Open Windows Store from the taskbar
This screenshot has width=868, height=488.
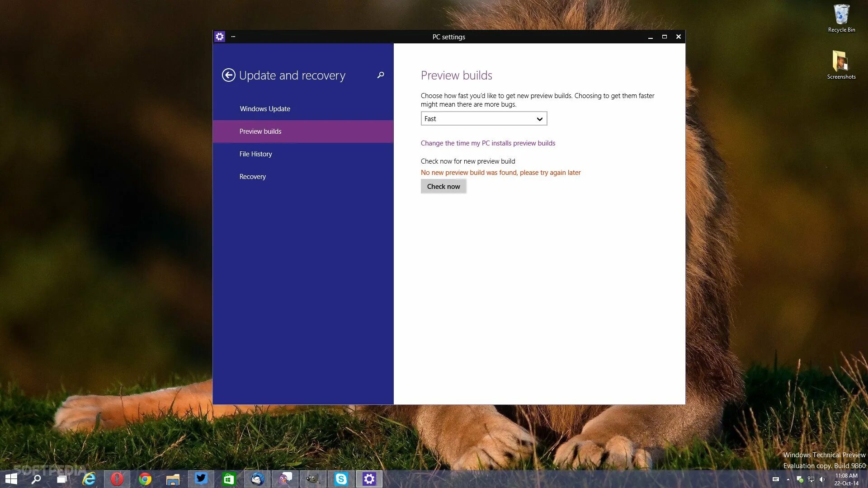click(229, 479)
